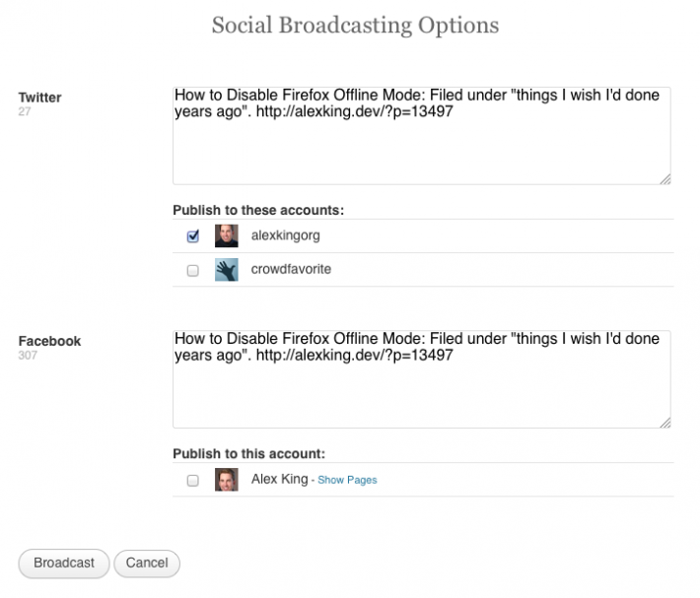The width and height of the screenshot is (700, 598).
Task: Select the alexkingorg account name
Action: pyautogui.click(x=285, y=235)
